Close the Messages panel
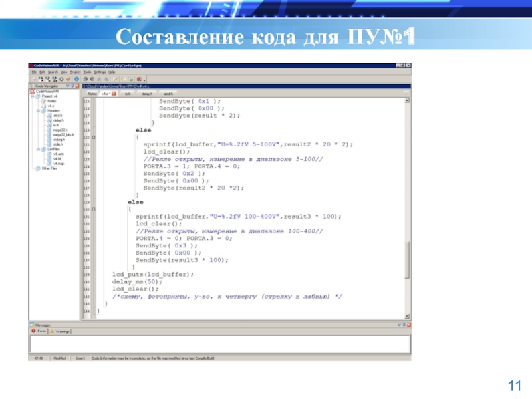This screenshot has width=532, height=399. pyautogui.click(x=409, y=325)
